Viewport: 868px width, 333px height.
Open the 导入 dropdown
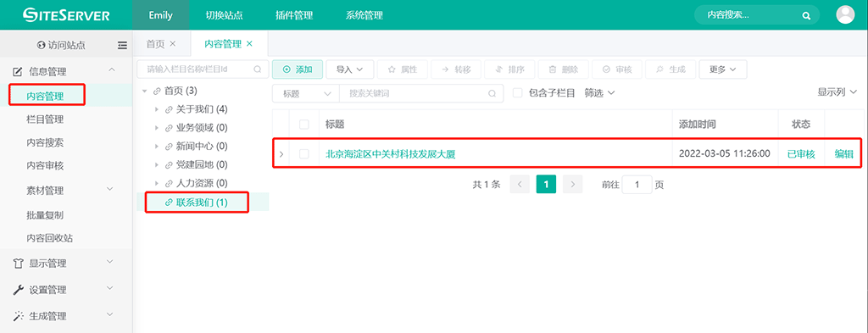[x=350, y=69]
